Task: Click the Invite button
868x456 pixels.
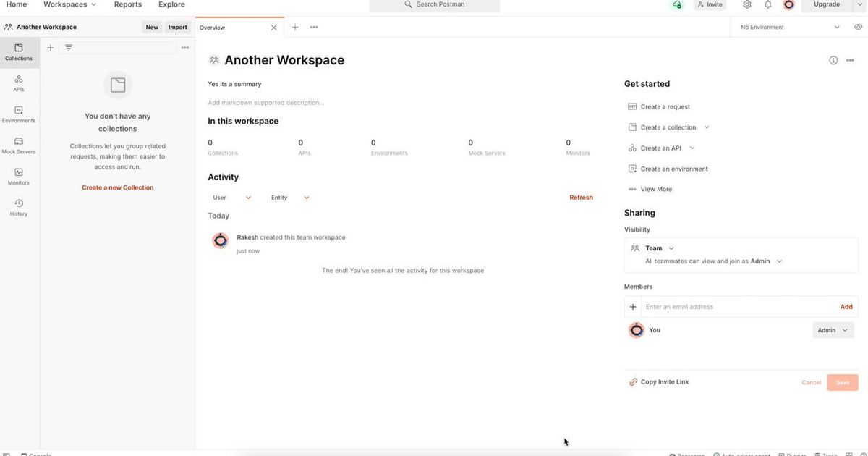Action: pyautogui.click(x=710, y=4)
